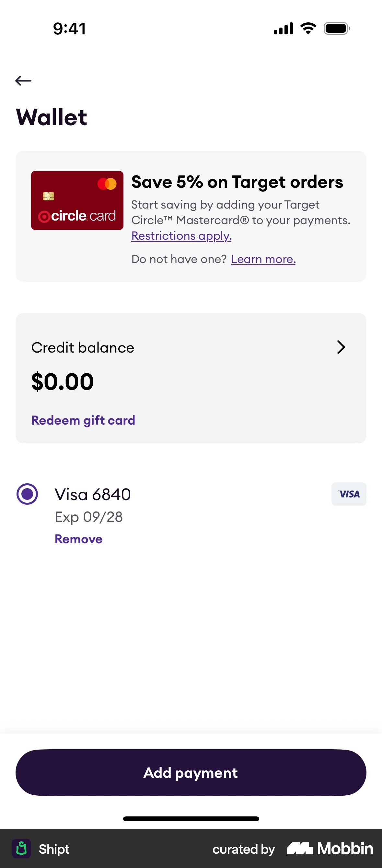This screenshot has height=868, width=382.
Task: Tap the Save 5% on Target orders heading
Action: 237,182
